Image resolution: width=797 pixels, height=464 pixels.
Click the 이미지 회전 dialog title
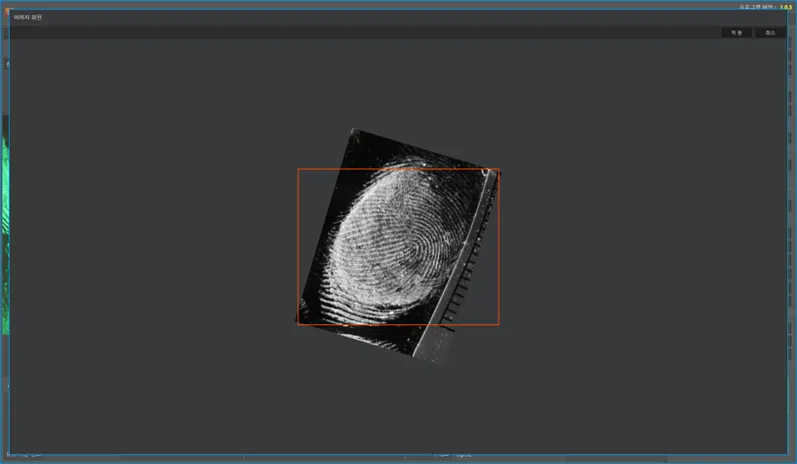pyautogui.click(x=27, y=17)
